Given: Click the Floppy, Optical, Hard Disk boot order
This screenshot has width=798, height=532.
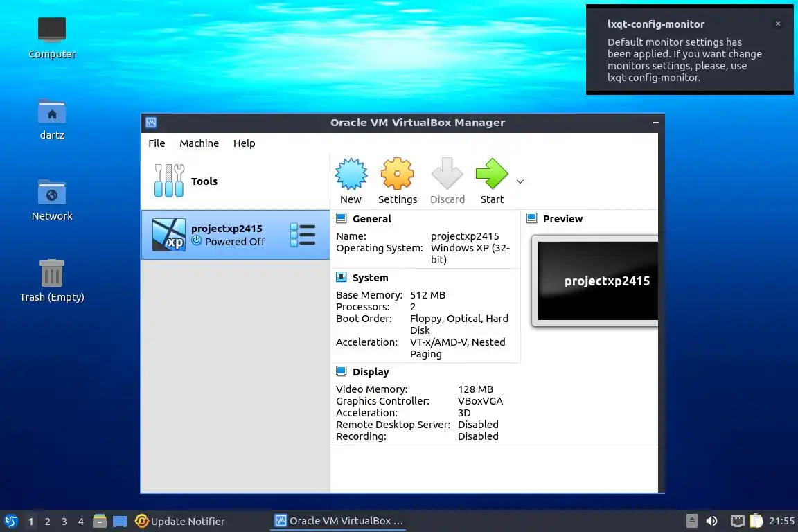Looking at the screenshot, I should 459,324.
